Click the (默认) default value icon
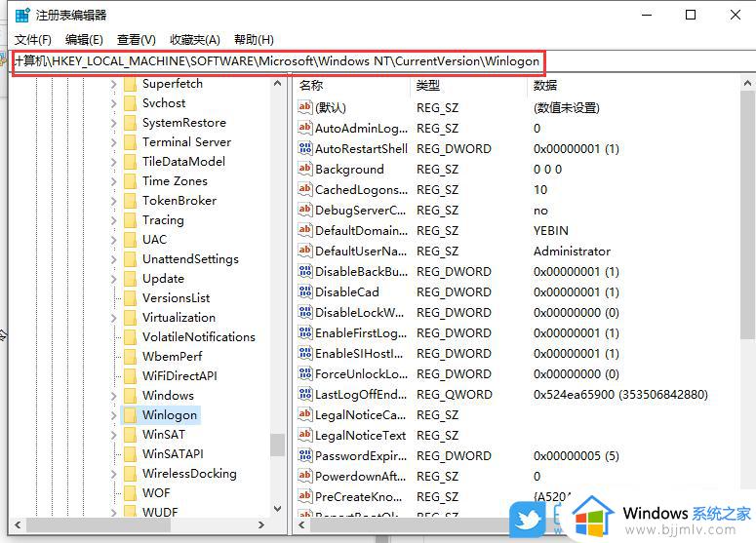Viewport: 756px width, 543px height. point(304,107)
